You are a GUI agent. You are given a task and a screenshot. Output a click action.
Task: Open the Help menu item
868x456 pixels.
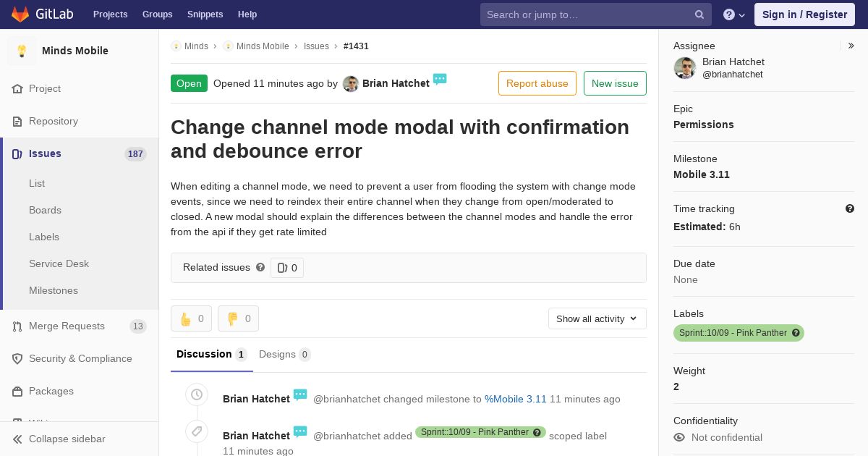click(247, 14)
